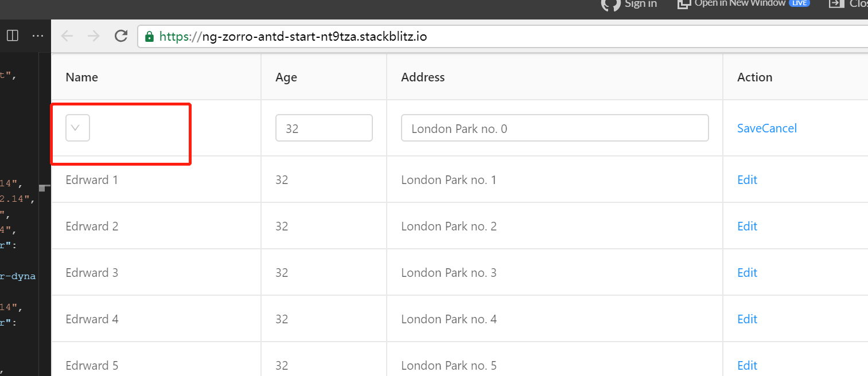Edit the Edrward 5 row
The image size is (868, 376).
[747, 366]
